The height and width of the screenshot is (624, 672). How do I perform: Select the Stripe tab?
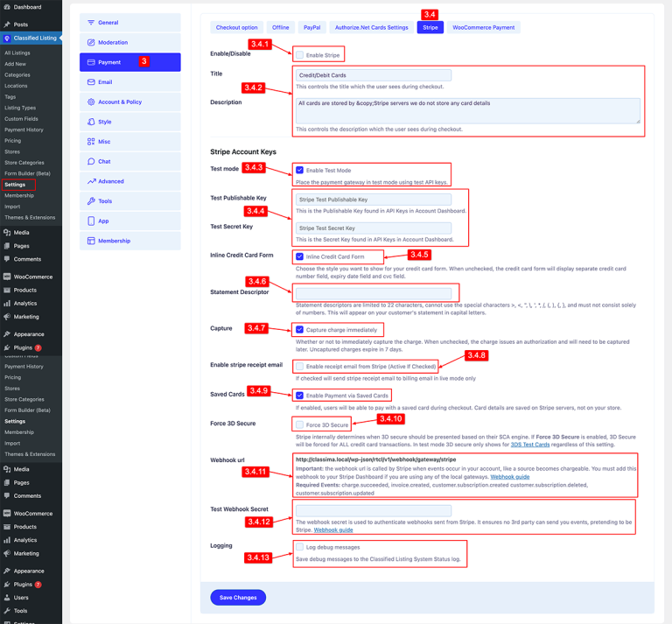click(x=430, y=27)
